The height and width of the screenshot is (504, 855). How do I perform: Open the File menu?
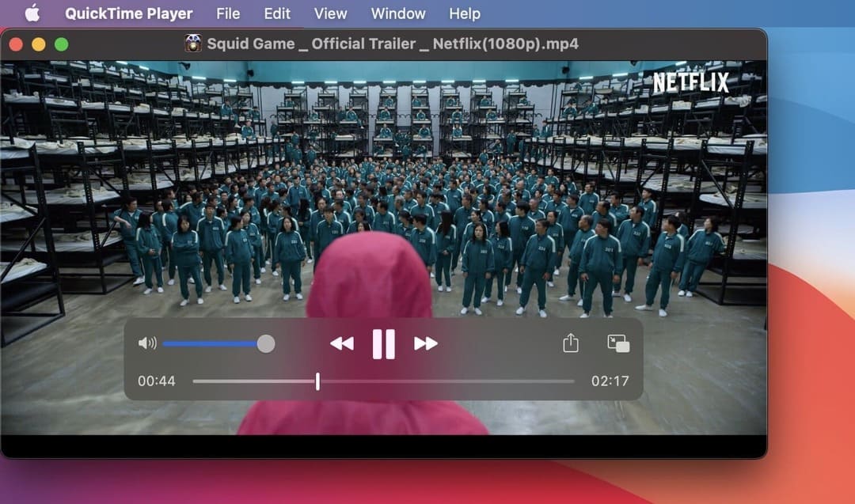click(x=228, y=13)
